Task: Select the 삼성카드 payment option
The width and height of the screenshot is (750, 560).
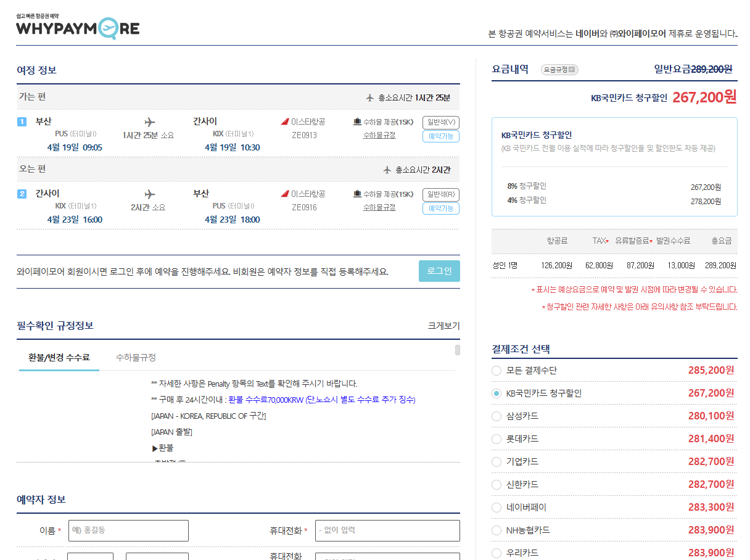Action: tap(497, 416)
